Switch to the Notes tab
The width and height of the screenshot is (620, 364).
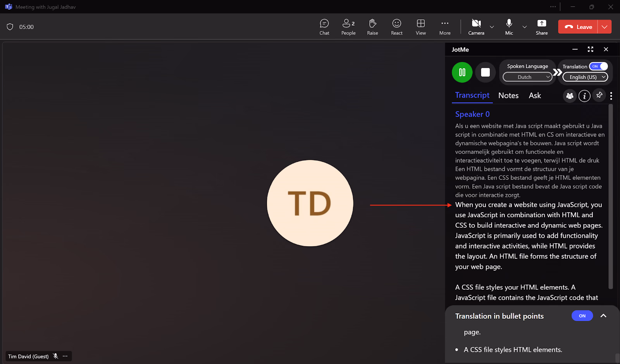[508, 96]
